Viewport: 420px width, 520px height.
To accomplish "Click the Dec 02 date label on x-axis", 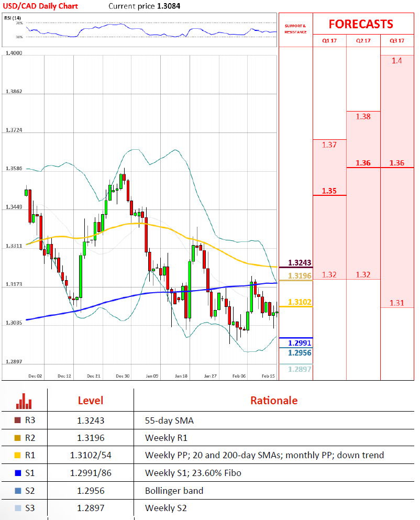I will pyautogui.click(x=35, y=376).
